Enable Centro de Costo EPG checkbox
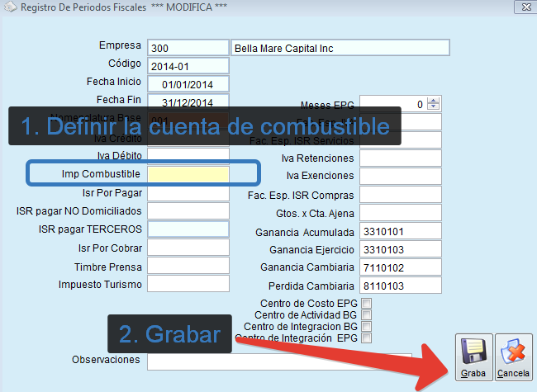This screenshot has width=537, height=392. [x=366, y=304]
